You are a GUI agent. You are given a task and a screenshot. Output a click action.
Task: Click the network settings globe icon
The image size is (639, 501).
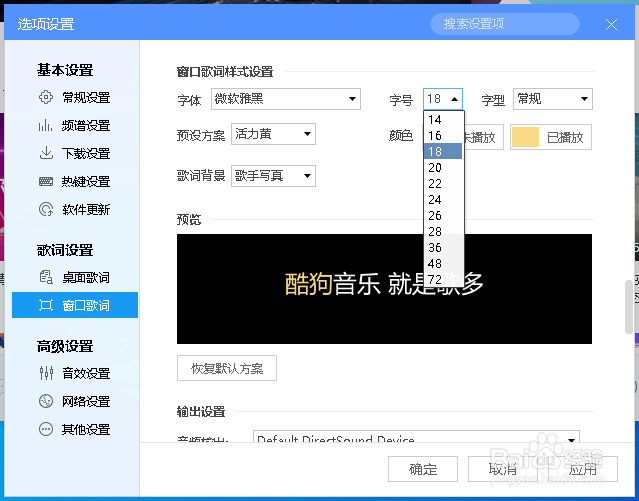46,401
